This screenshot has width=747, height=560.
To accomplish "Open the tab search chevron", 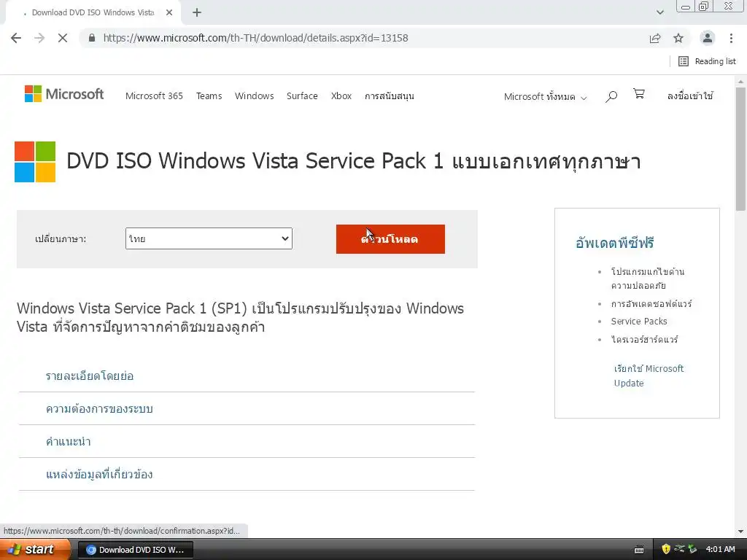I will point(659,12).
